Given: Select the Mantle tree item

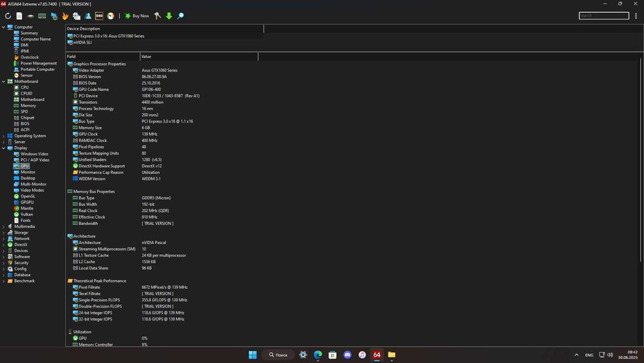Looking at the screenshot, I should [x=27, y=208].
